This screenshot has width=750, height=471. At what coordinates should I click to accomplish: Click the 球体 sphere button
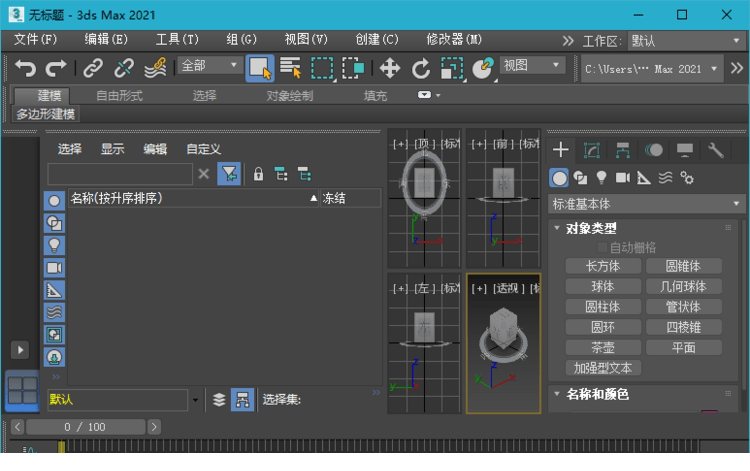(603, 287)
